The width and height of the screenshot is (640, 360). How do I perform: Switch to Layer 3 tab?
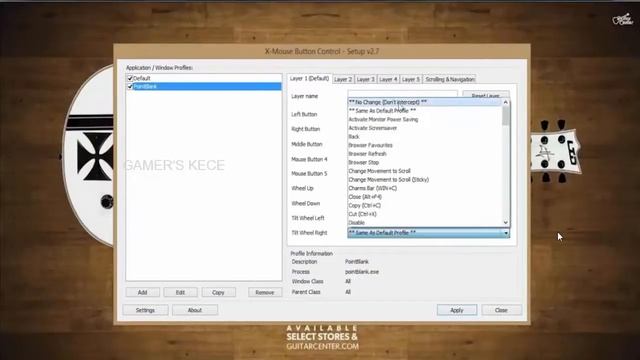[x=365, y=79]
